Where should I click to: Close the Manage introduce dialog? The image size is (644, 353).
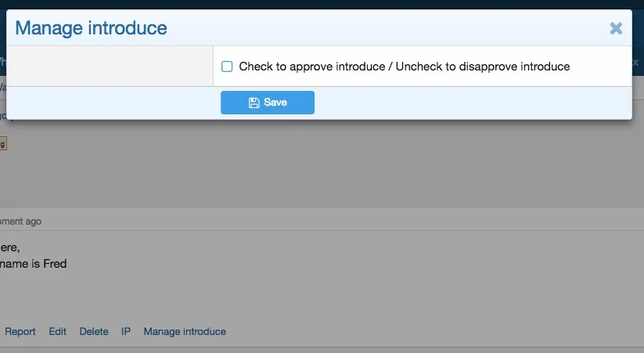[616, 29]
